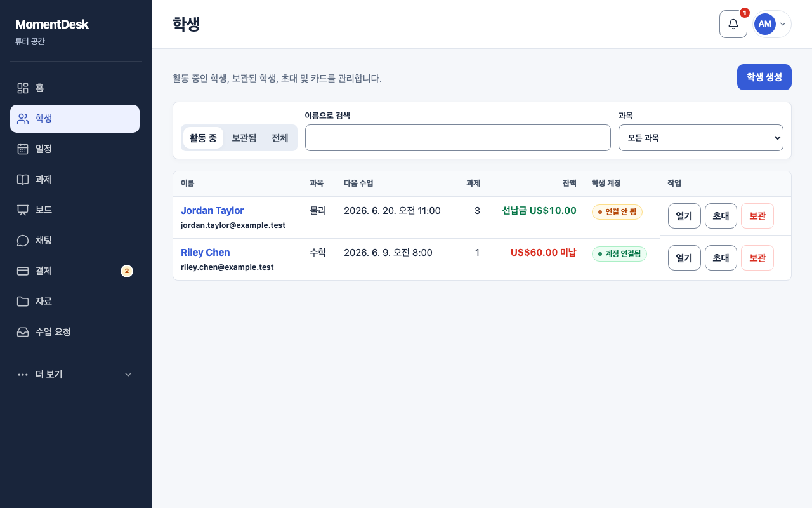Click the 결제 credit card icon
The image size is (812, 508).
click(x=23, y=271)
